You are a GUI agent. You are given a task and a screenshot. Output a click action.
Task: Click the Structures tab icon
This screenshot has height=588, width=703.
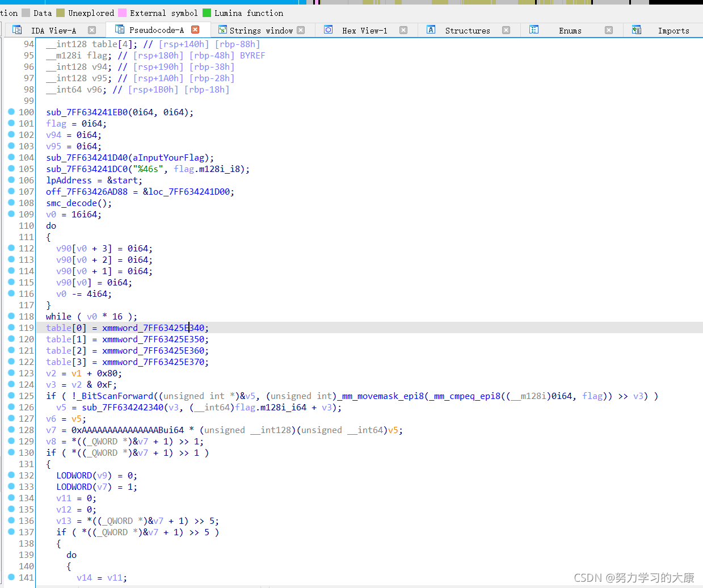pos(431,30)
